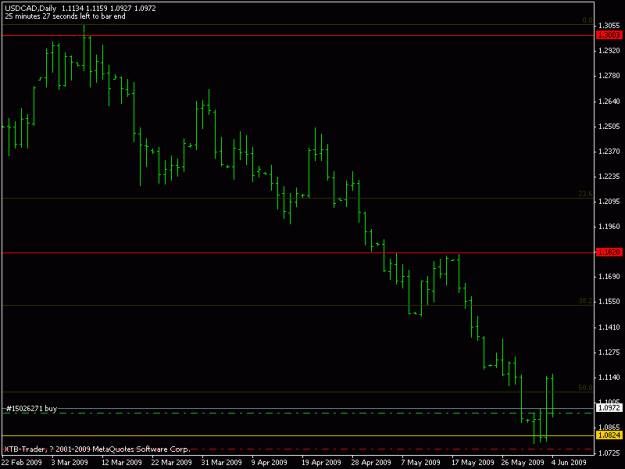Click the 50.0 Fibonacci level label
Viewport: 625px width, 469px height.
[585, 388]
